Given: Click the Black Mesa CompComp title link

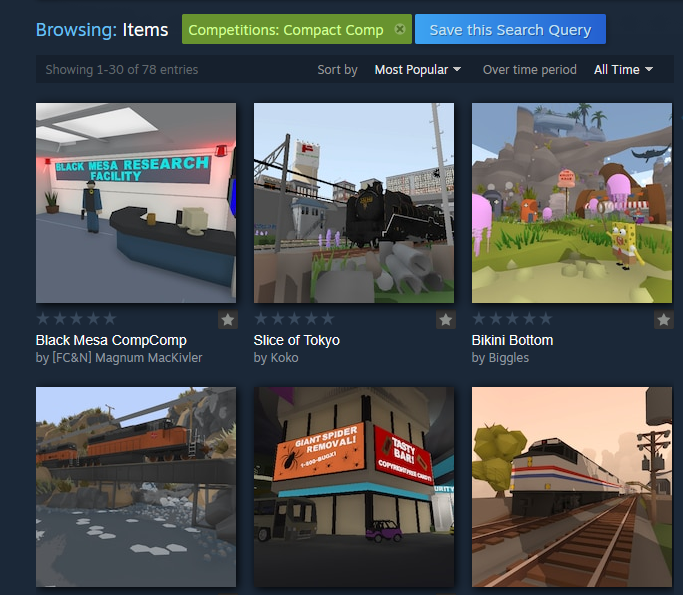Looking at the screenshot, I should 111,340.
